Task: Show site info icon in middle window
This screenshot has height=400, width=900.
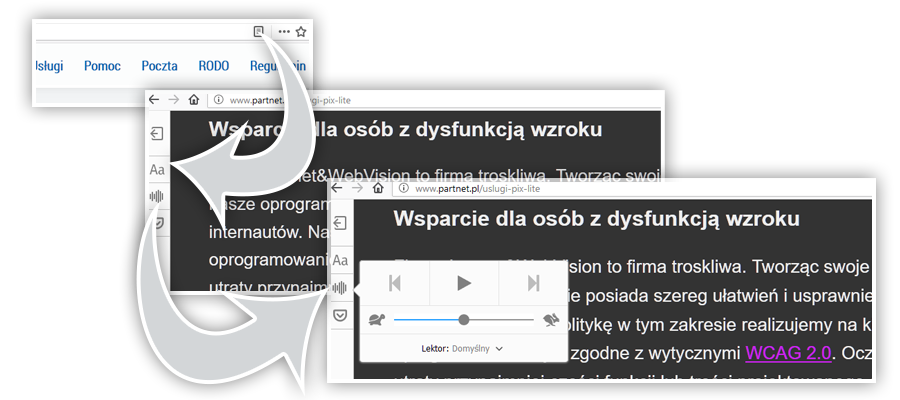Action: (218, 100)
